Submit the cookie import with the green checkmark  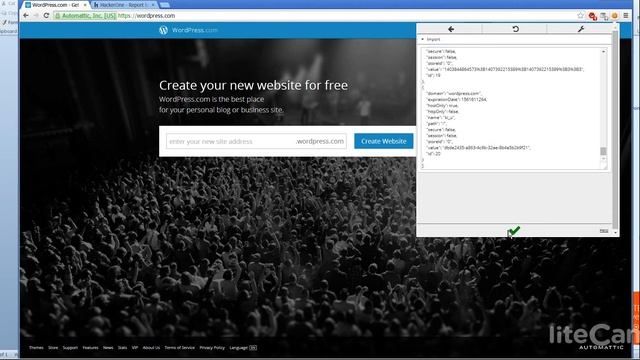click(514, 231)
